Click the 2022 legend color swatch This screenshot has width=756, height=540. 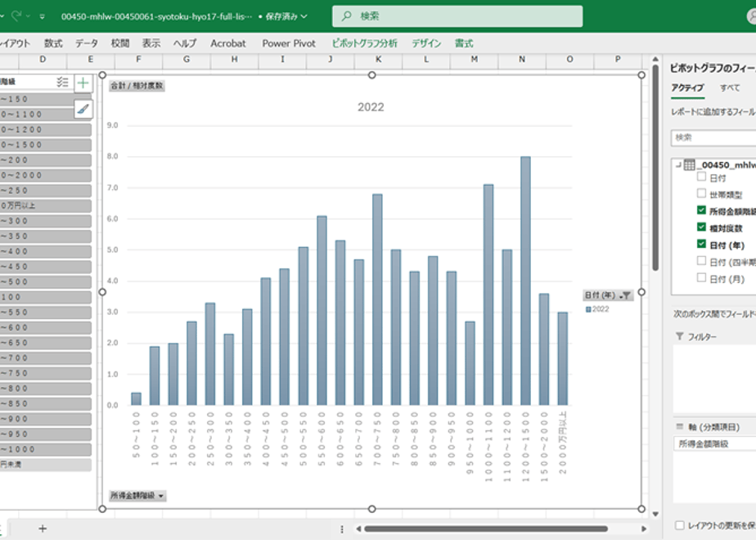[588, 309]
